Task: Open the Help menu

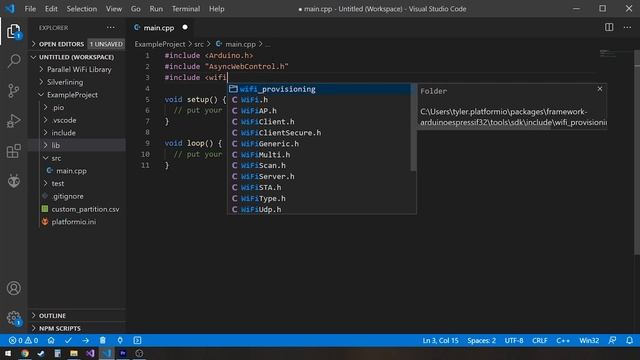Action: [217, 9]
